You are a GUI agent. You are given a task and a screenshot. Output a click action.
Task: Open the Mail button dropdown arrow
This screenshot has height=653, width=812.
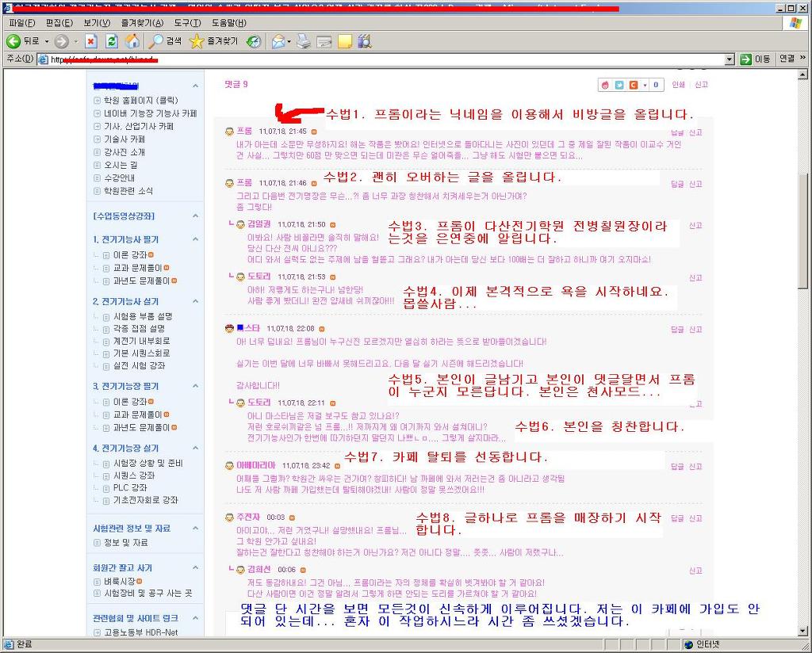pyautogui.click(x=289, y=41)
